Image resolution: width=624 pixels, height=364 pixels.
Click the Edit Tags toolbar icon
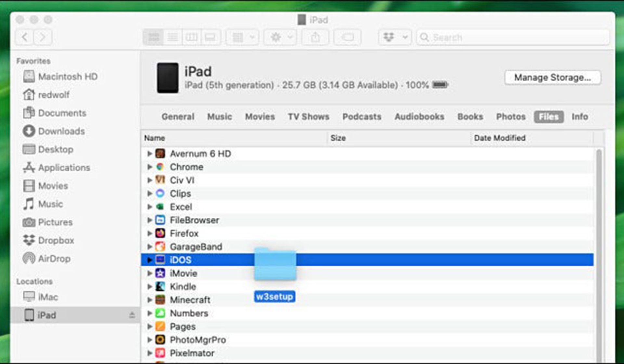coord(347,37)
